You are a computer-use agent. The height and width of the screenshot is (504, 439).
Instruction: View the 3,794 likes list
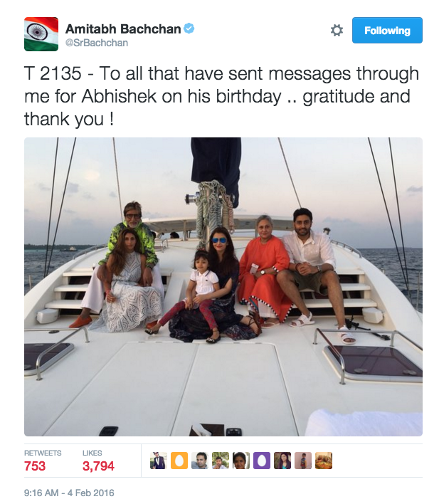coord(98,466)
